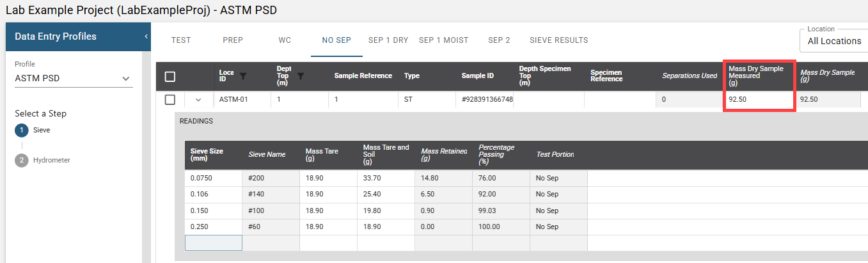Image resolution: width=868 pixels, height=263 pixels.
Task: Click the Depth Top column filter icon
Action: (301, 76)
